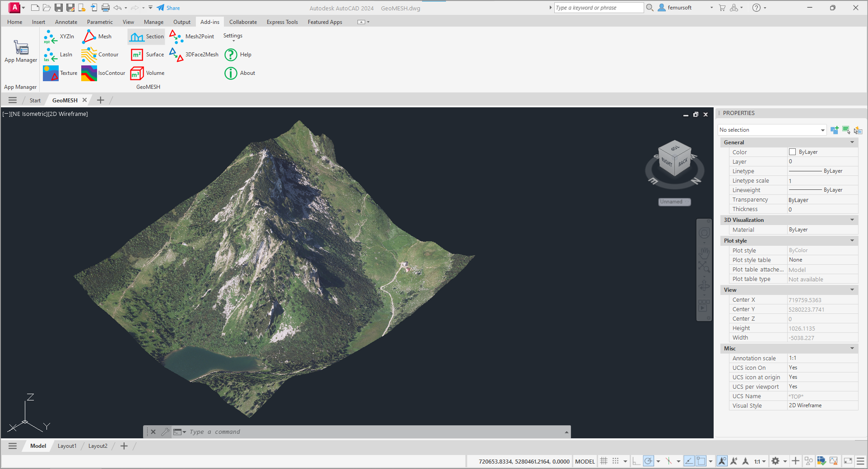The width and height of the screenshot is (868, 469).
Task: Toggle the drawing grid display in status bar
Action: click(603, 461)
